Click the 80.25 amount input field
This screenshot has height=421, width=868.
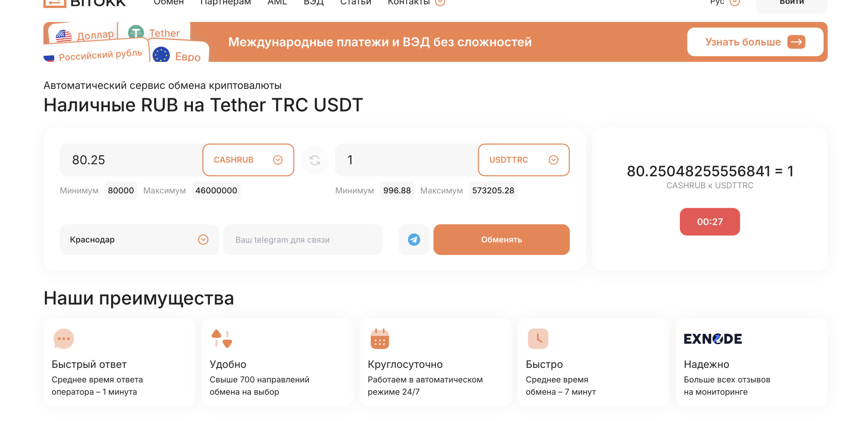pos(132,160)
